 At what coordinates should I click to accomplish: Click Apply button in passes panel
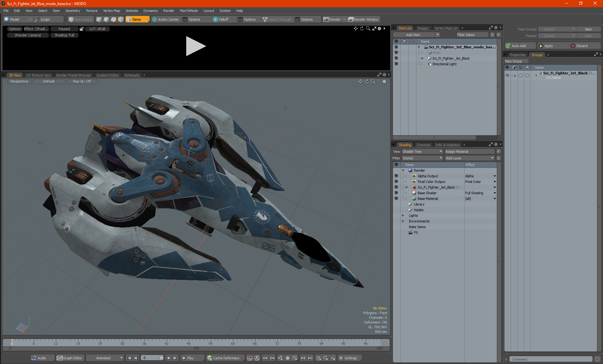click(x=553, y=46)
